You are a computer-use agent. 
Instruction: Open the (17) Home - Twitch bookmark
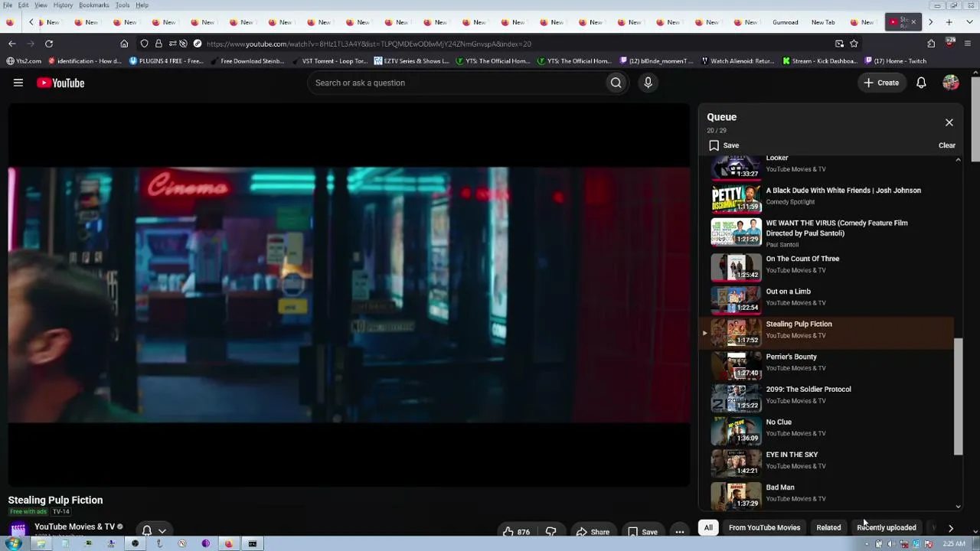896,61
